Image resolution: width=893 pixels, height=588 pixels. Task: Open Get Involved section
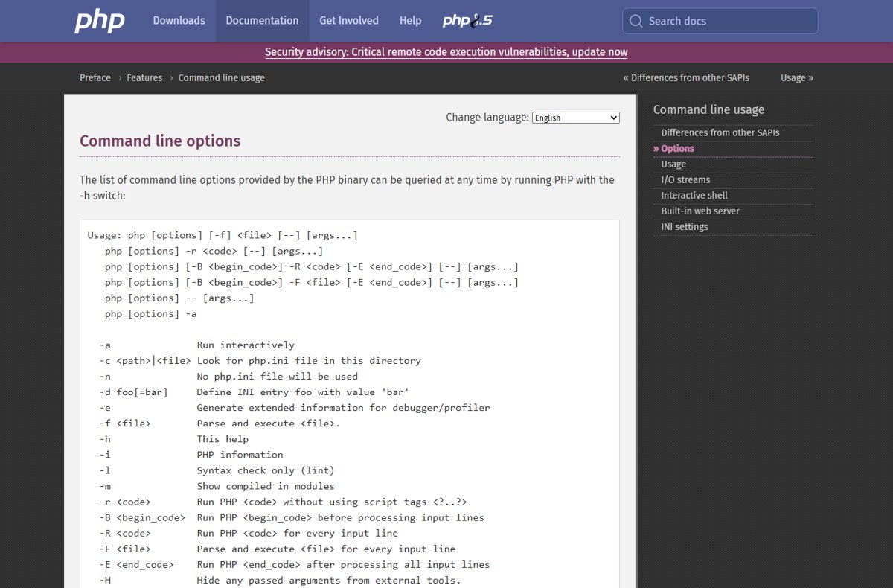(x=349, y=21)
